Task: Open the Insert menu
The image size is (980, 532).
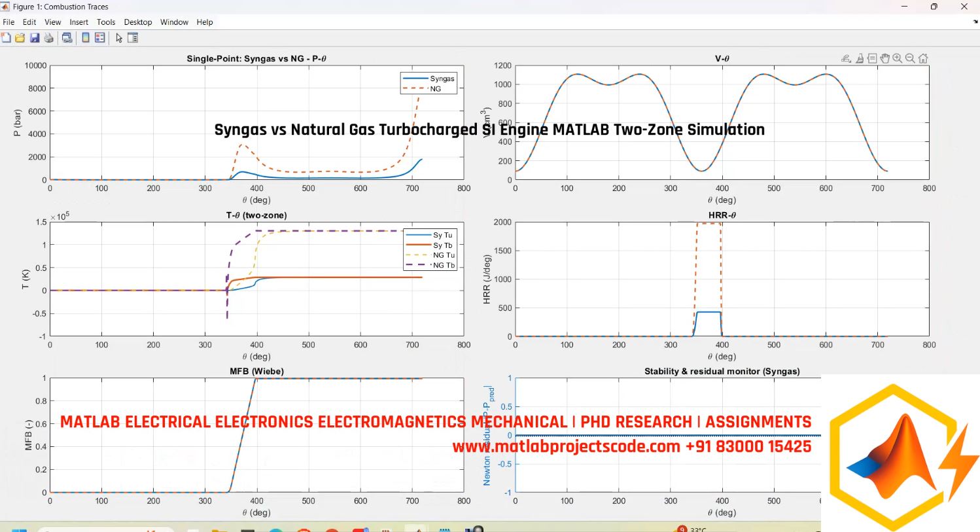Action: (x=79, y=22)
